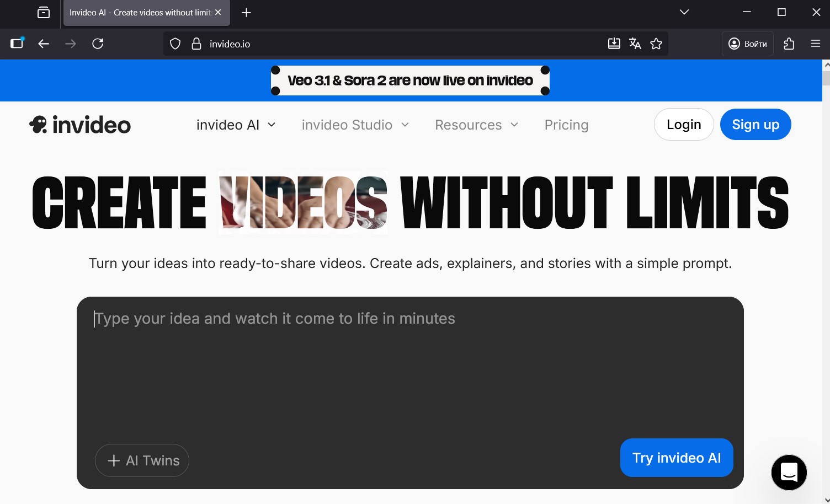Add AI Twins to the prompt
This screenshot has height=504, width=830.
142,460
